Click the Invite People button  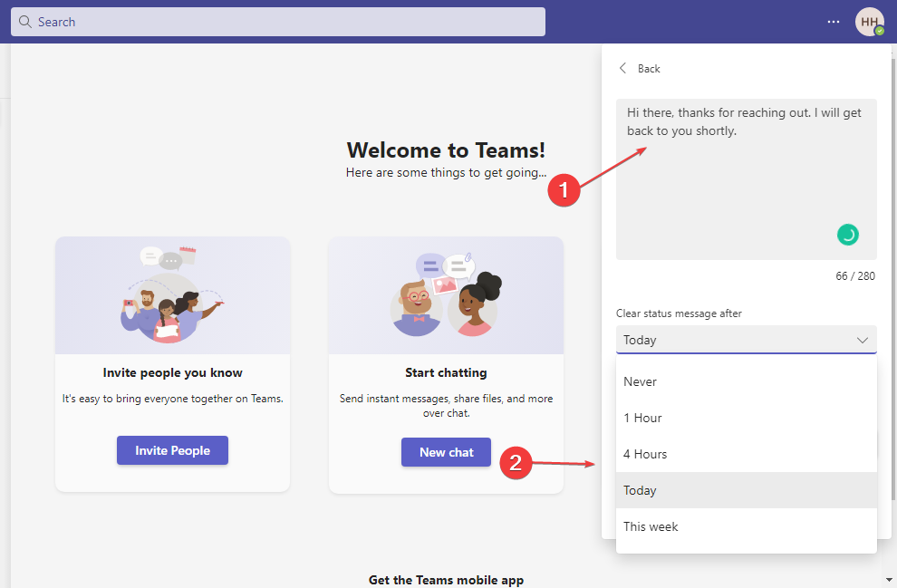pyautogui.click(x=172, y=450)
